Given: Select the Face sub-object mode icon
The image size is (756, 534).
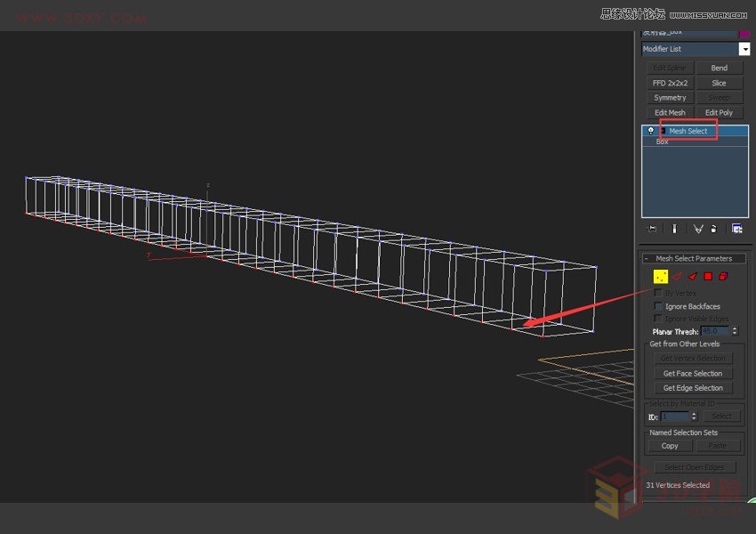Looking at the screenshot, I should point(692,276).
